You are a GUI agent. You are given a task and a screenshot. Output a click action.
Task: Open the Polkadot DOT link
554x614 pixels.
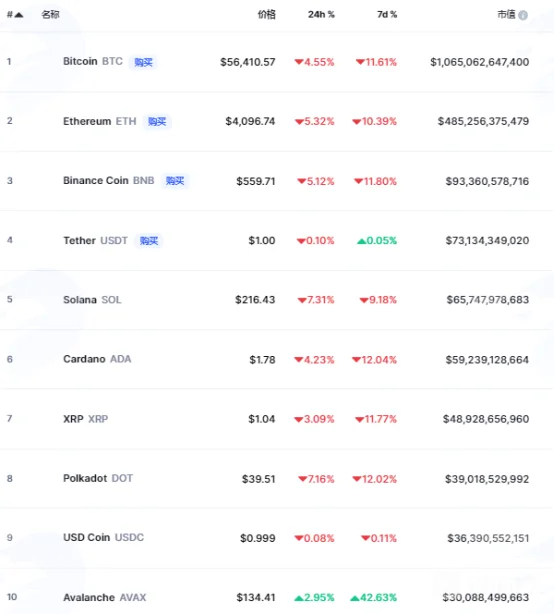tap(98, 479)
